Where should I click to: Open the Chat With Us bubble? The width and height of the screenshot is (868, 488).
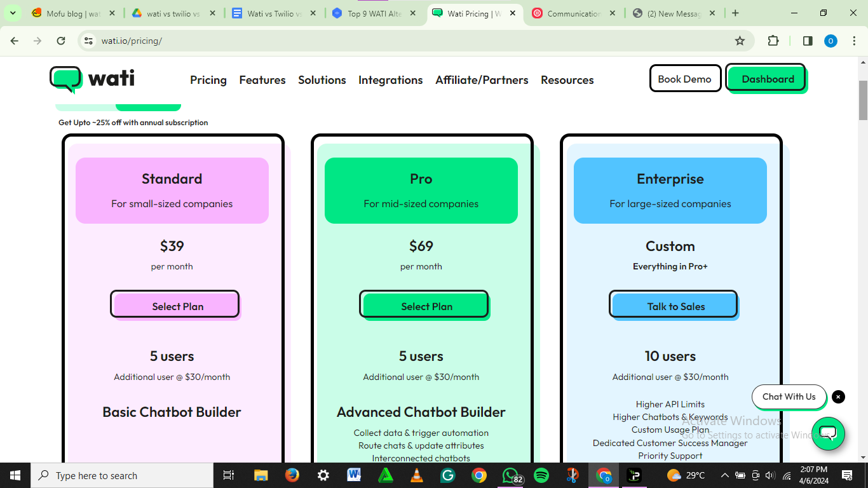click(789, 396)
